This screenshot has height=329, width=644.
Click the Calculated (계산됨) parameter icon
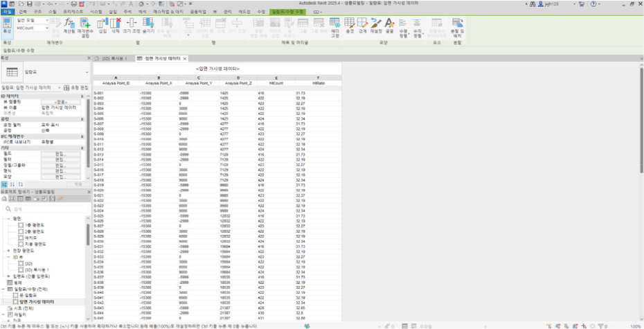pos(69,27)
